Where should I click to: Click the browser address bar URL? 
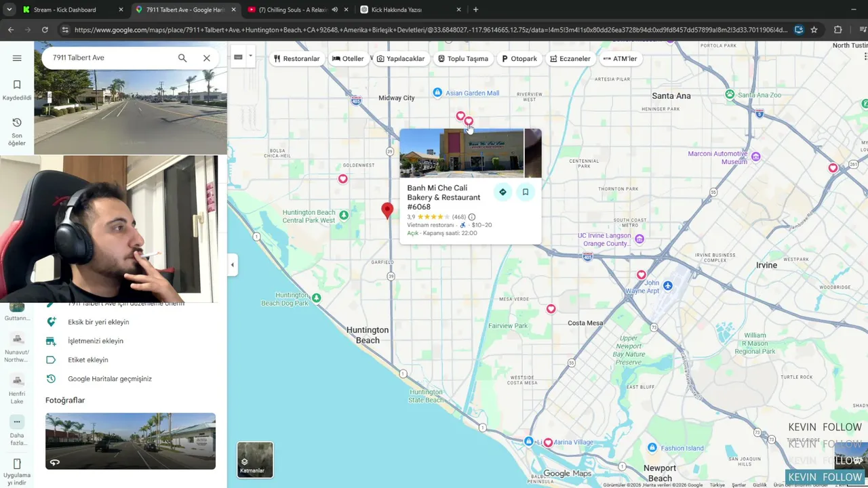(x=431, y=30)
